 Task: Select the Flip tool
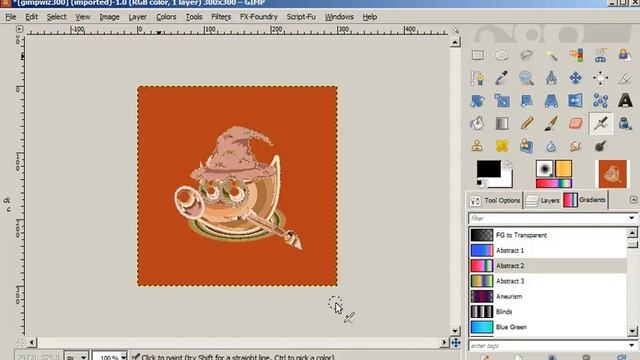(576, 100)
